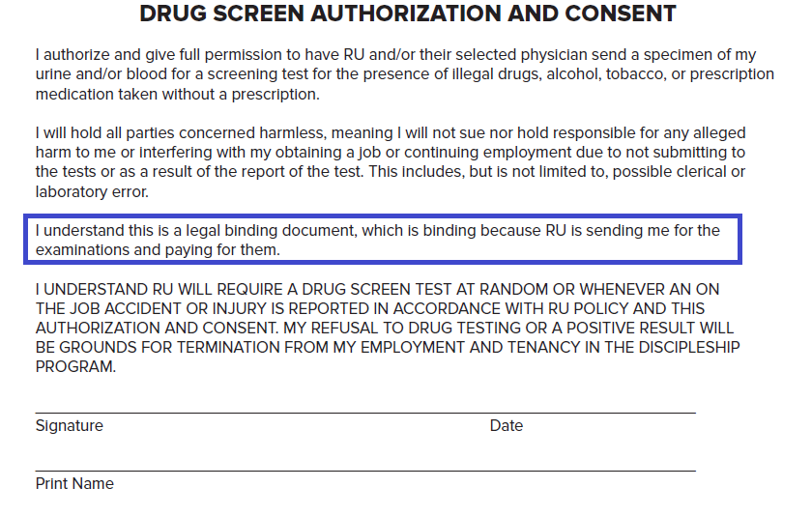This screenshot has height=516, width=812.
Task: Click the word "laboratory error" line
Action: 92,191
